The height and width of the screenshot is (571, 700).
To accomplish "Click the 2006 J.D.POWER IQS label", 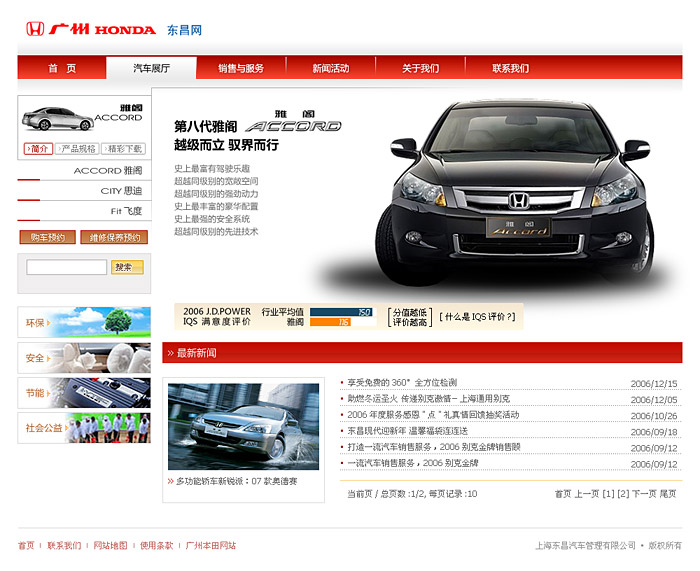I will pyautogui.click(x=217, y=317).
